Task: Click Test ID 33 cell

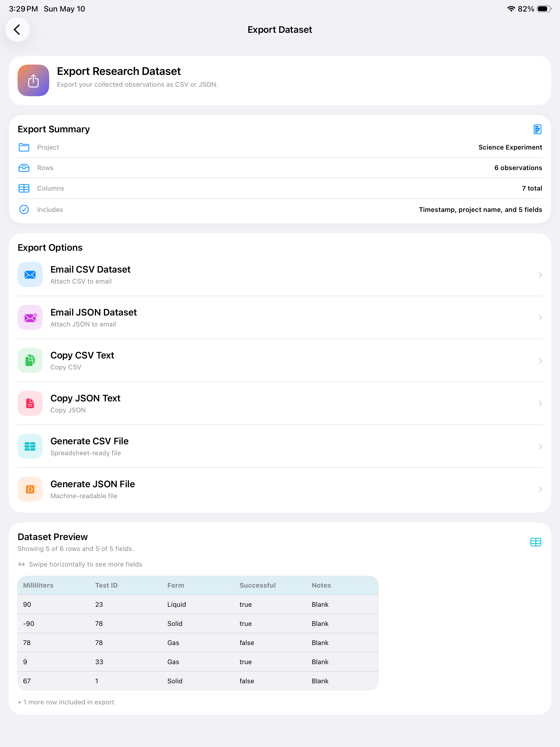Action: [x=99, y=662]
